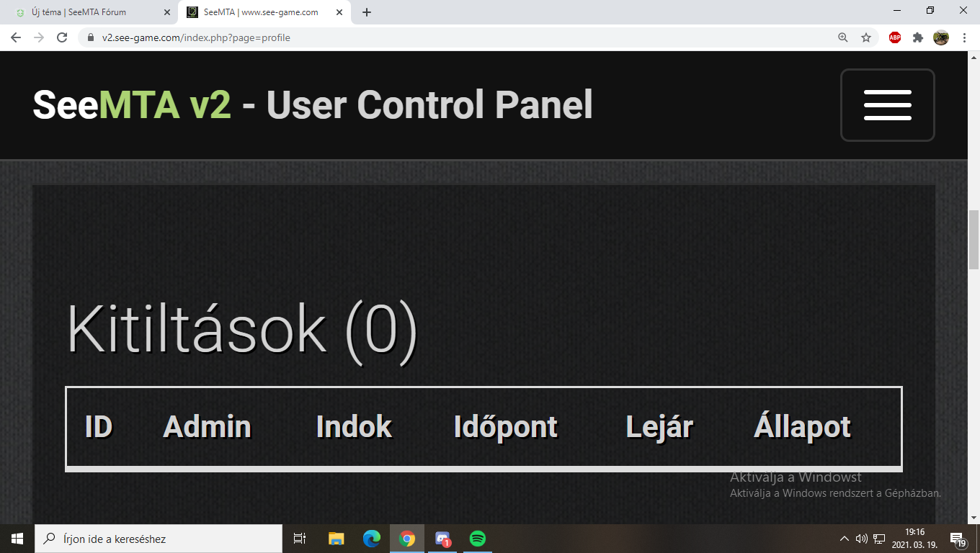Click the Windows search box

pyautogui.click(x=157, y=538)
